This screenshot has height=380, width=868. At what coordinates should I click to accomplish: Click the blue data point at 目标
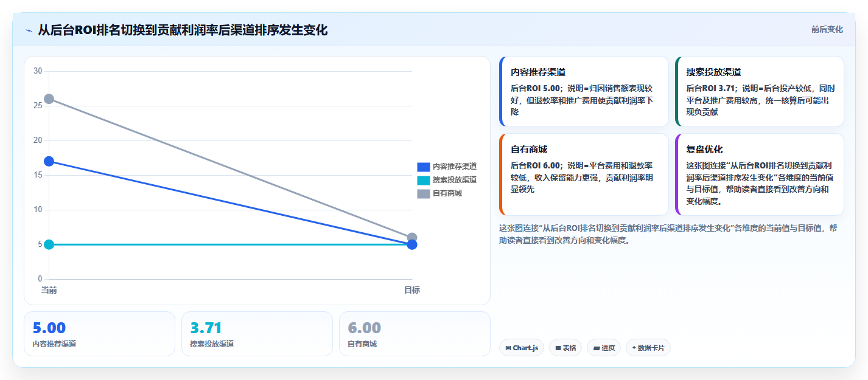coord(412,244)
